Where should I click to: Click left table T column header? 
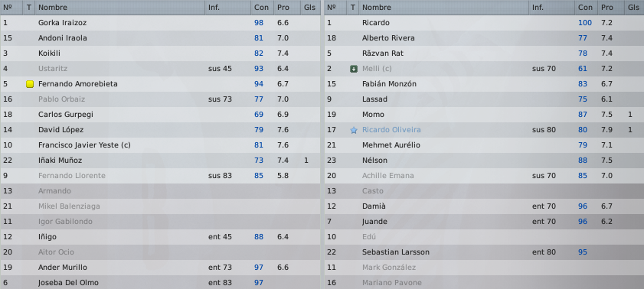coord(29,8)
